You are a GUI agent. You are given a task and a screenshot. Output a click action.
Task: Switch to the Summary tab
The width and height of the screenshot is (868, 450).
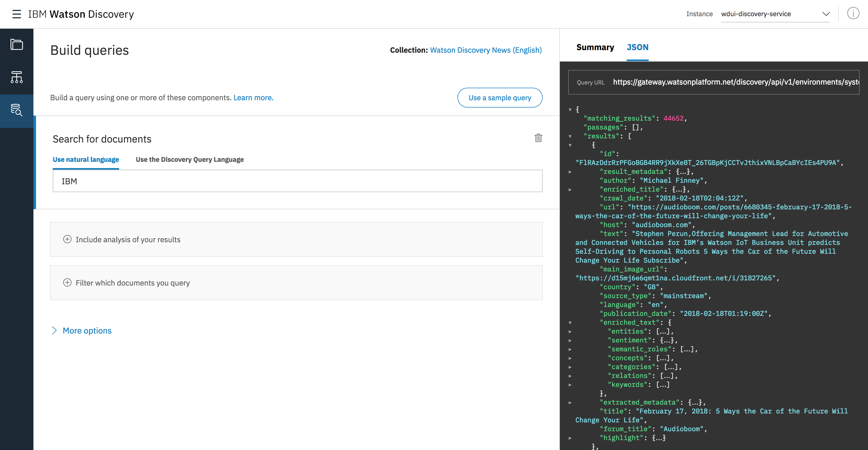[x=595, y=47]
